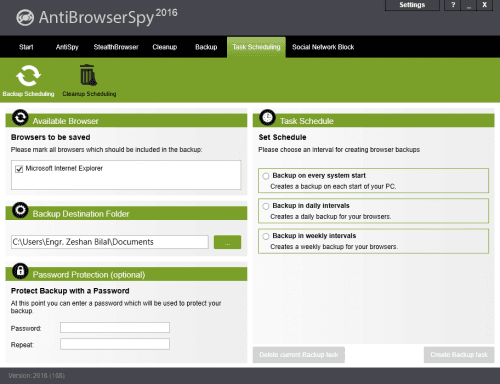Open the Backup Scheduling icon

pos(28,76)
